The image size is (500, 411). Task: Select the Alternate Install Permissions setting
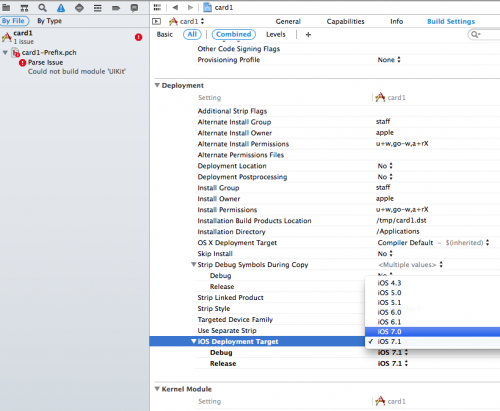click(x=243, y=144)
